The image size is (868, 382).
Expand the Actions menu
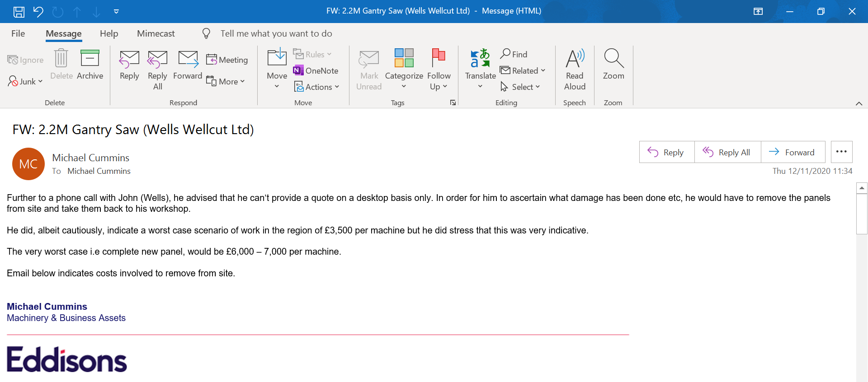(316, 87)
